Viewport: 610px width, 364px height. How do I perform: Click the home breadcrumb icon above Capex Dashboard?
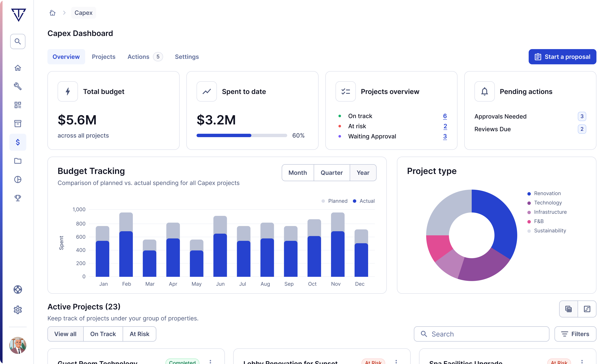coord(52,12)
